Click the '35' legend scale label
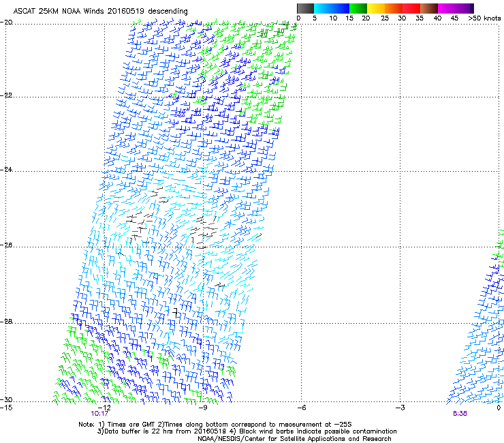The height and width of the screenshot is (443, 504). pyautogui.click(x=420, y=18)
